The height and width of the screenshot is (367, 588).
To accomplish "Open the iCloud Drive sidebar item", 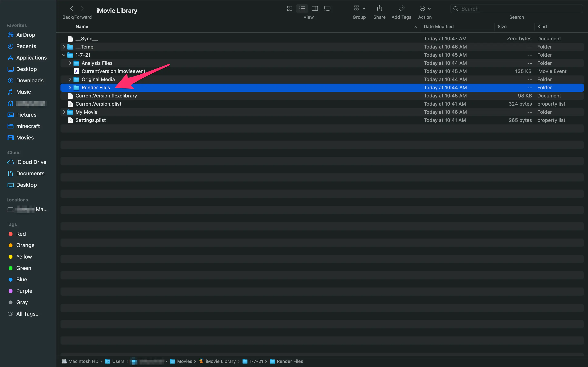I will click(x=31, y=162).
